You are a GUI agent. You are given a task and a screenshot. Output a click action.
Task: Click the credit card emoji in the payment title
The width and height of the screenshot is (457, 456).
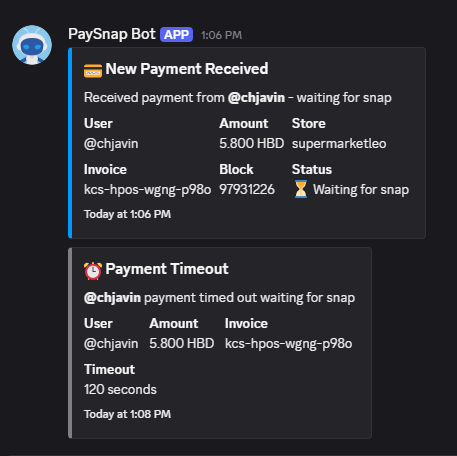[x=93, y=70]
